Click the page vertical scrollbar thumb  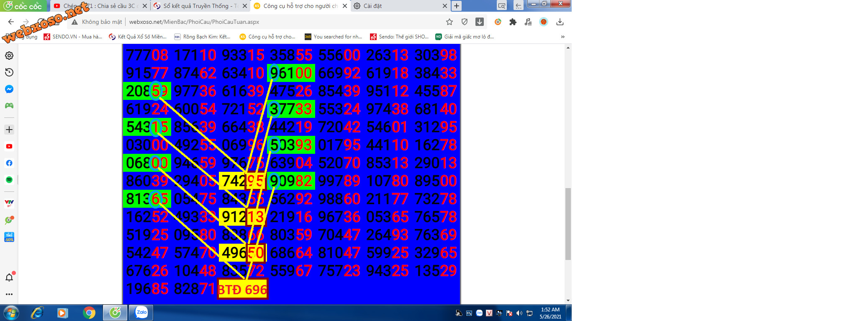(x=568, y=224)
